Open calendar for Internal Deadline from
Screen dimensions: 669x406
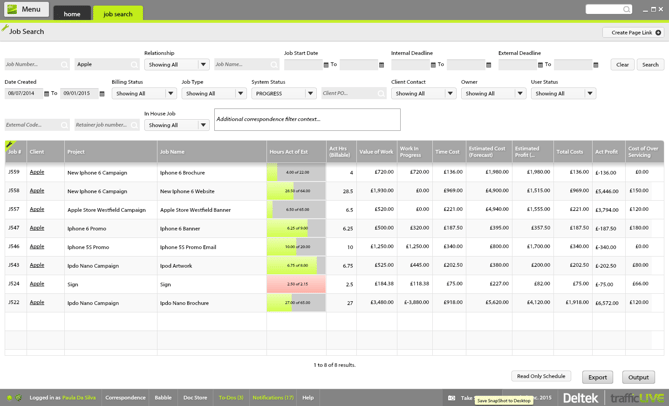pyautogui.click(x=433, y=65)
